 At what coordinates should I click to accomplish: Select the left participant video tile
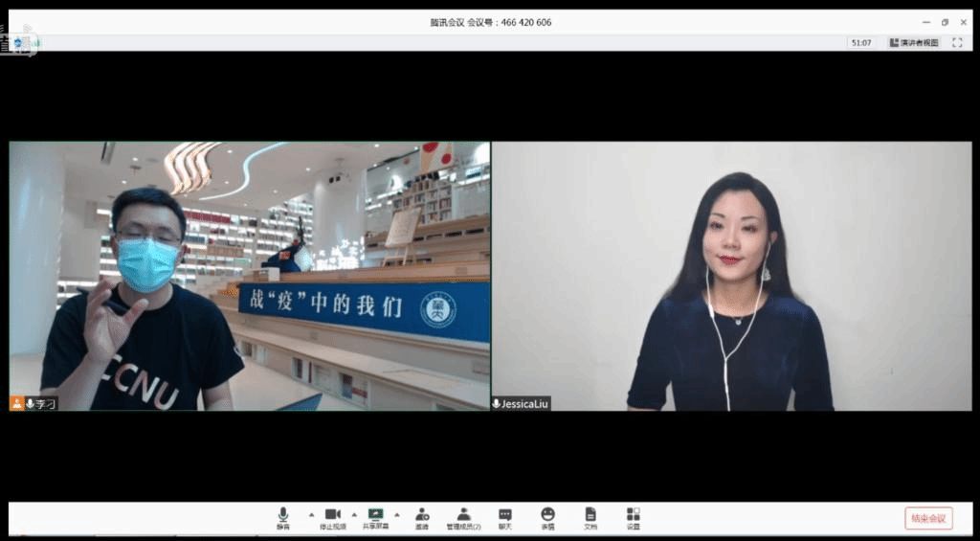click(x=249, y=276)
